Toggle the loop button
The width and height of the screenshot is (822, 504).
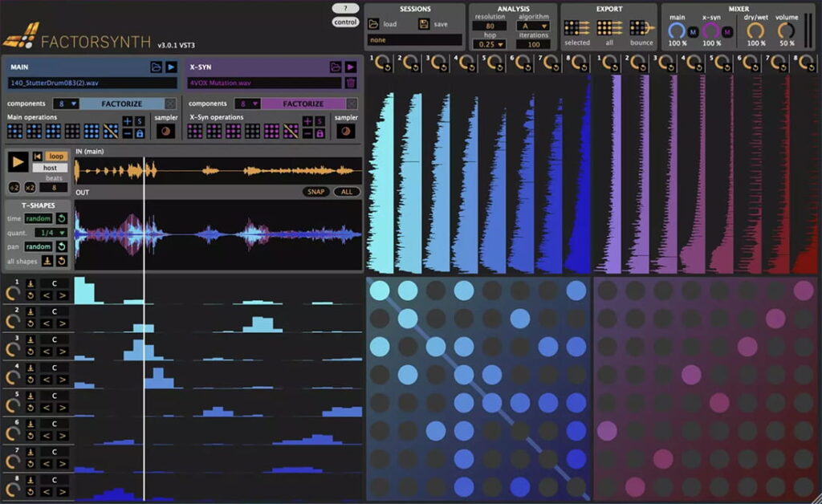click(56, 156)
